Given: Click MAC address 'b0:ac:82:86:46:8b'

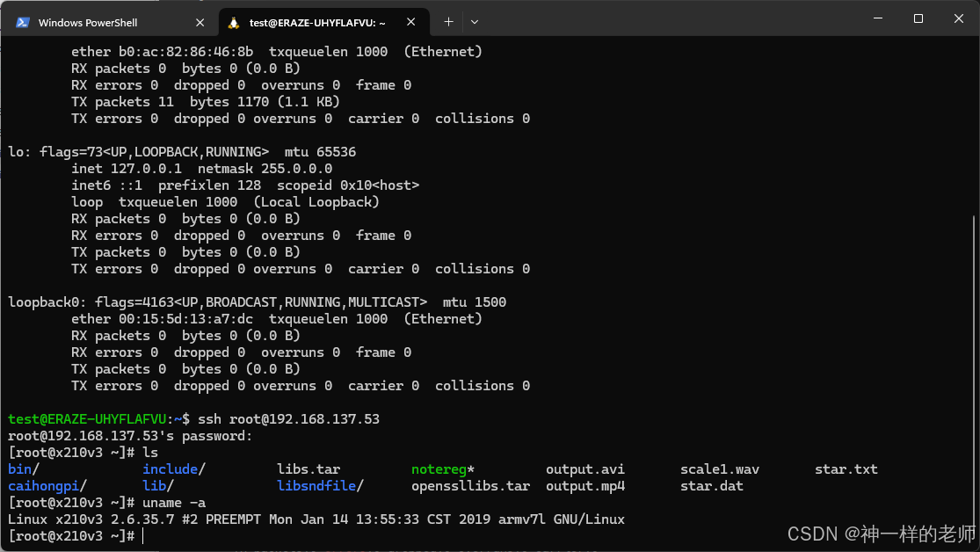Looking at the screenshot, I should [185, 52].
